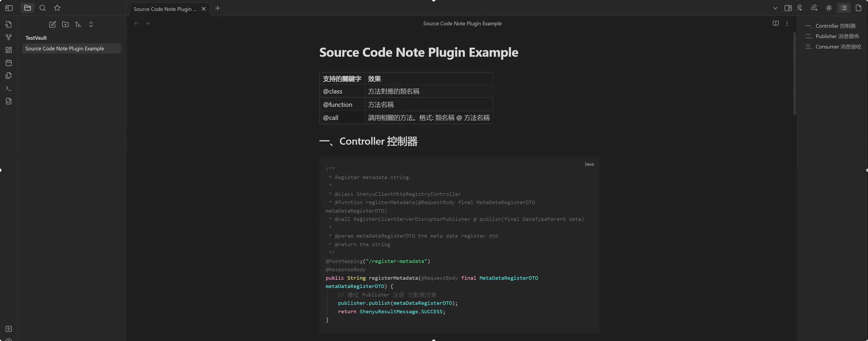Viewport: 868px width, 341px height.
Task: Navigate forward with the right arrow
Action: click(x=148, y=23)
